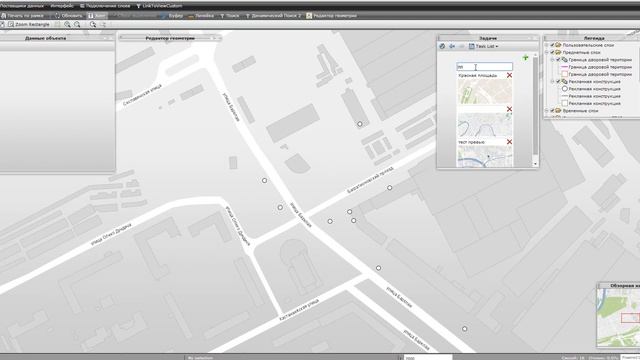Viewport: 640px width, 360px height.
Task: Click point marker beside Балатонский проезд label
Action: click(389, 188)
